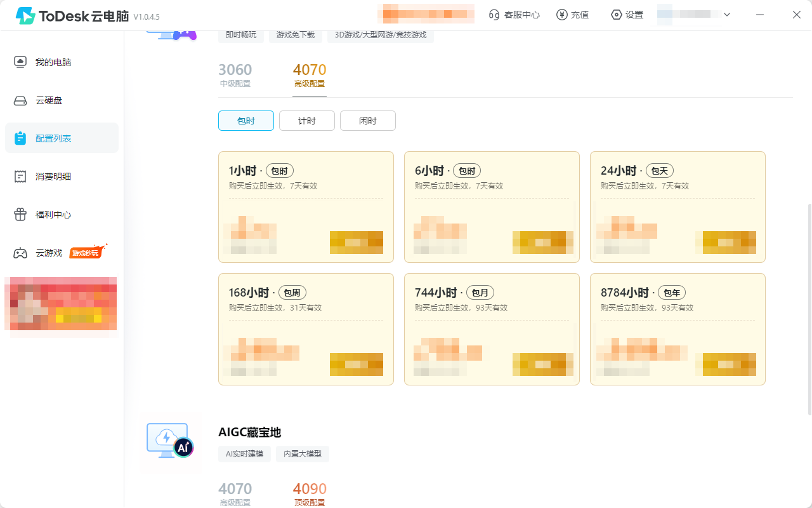Buy the 24小时 包天 plan button
812x508 pixels.
click(x=730, y=243)
